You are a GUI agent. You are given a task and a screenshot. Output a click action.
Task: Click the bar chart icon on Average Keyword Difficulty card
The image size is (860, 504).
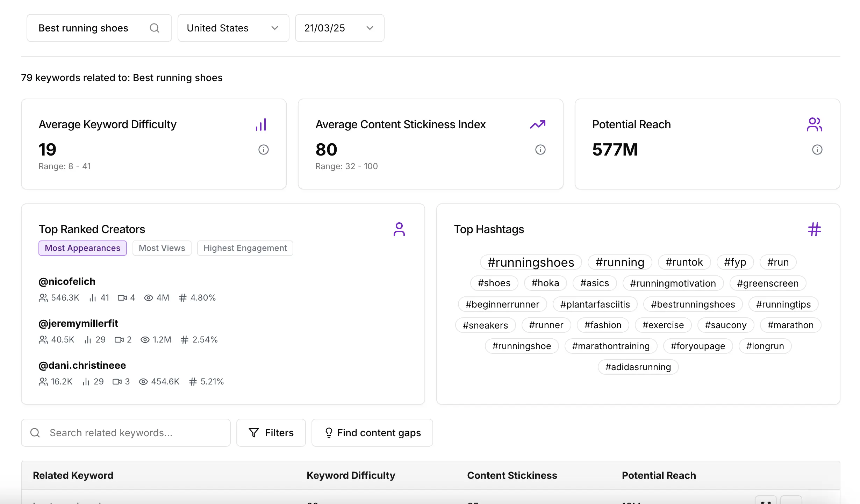click(x=261, y=124)
